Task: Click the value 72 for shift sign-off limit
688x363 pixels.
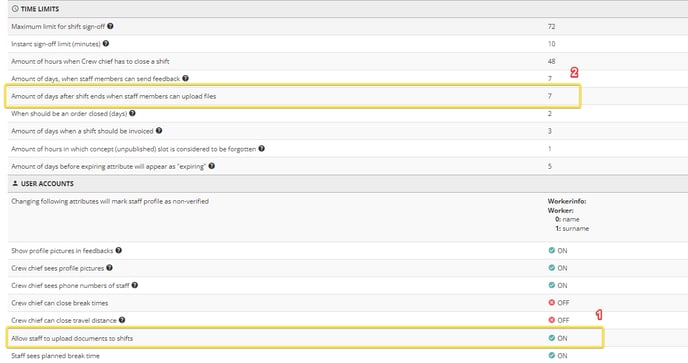Action: (552, 26)
